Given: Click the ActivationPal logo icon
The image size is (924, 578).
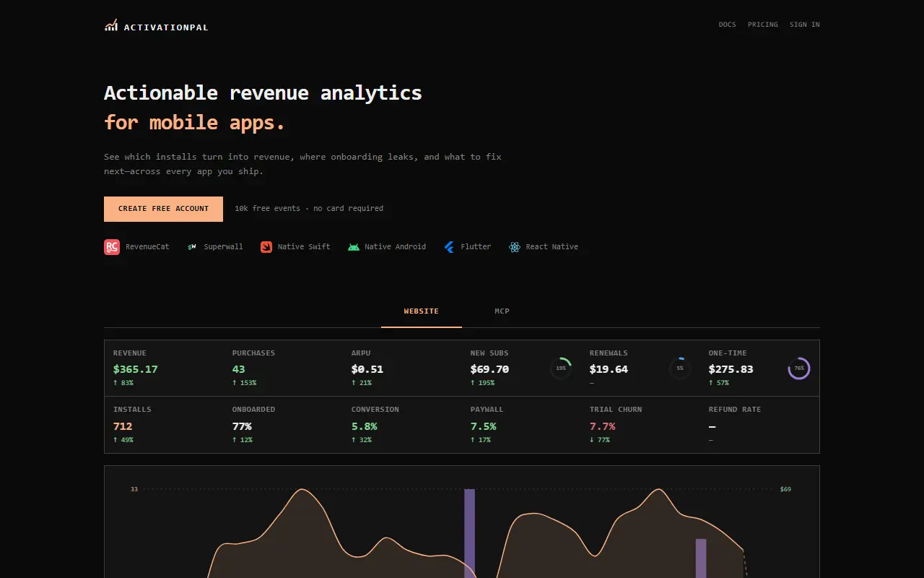Looking at the screenshot, I should coord(110,25).
